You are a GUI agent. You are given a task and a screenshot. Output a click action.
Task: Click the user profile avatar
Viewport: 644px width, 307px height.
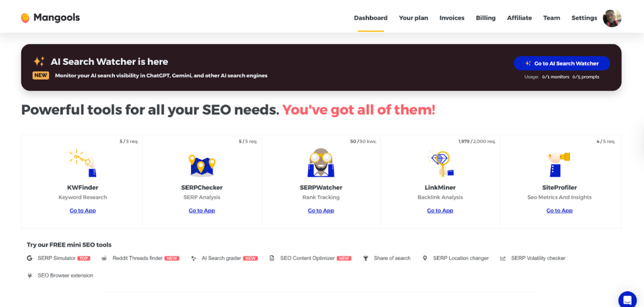(x=612, y=18)
